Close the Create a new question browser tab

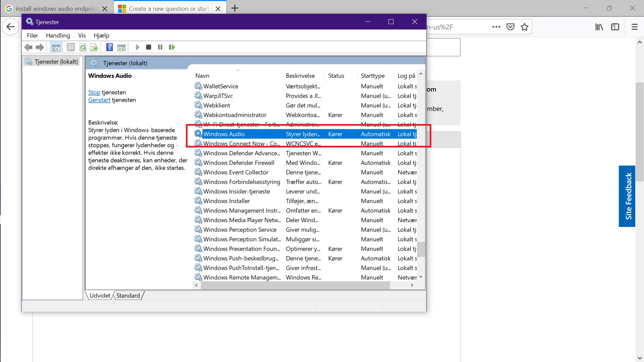pyautogui.click(x=218, y=9)
